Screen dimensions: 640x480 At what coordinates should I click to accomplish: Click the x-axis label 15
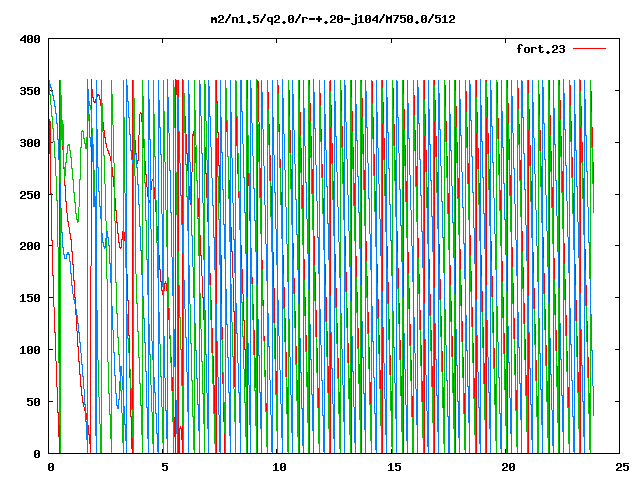[x=394, y=467]
